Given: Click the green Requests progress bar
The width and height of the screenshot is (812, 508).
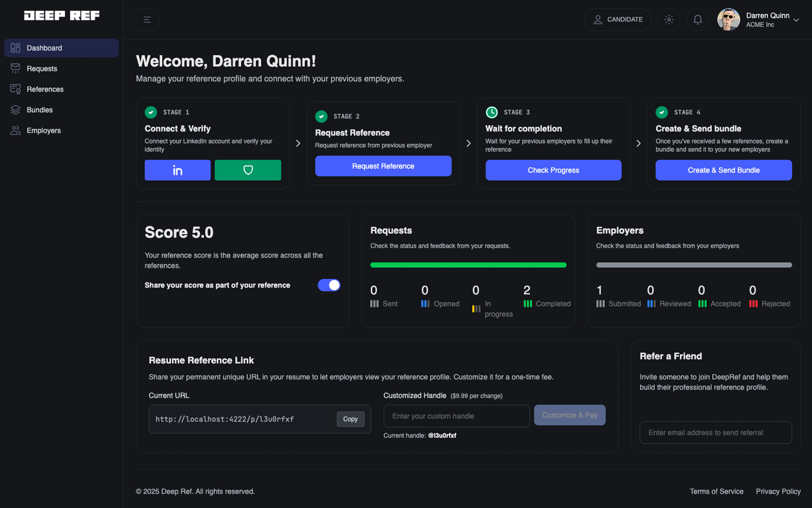Looking at the screenshot, I should pos(468,265).
